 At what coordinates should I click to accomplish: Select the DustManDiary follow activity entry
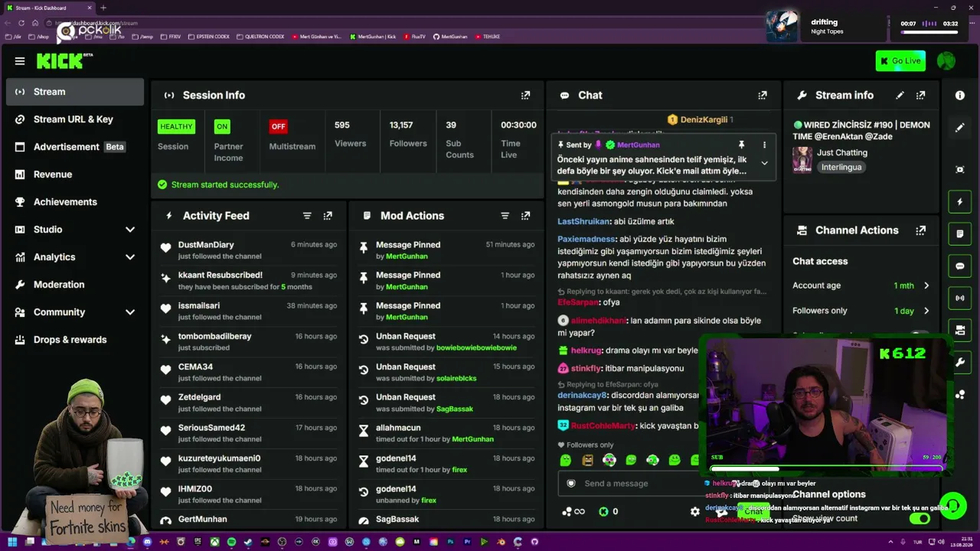(250, 249)
